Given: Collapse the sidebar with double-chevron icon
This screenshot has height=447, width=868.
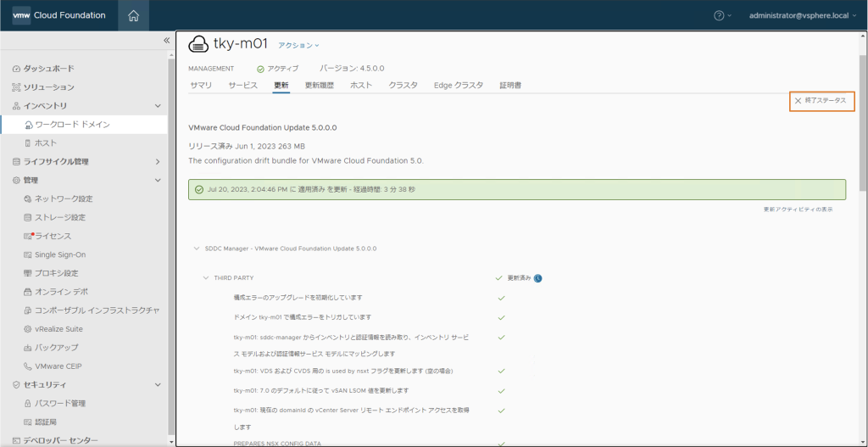Looking at the screenshot, I should (x=167, y=41).
